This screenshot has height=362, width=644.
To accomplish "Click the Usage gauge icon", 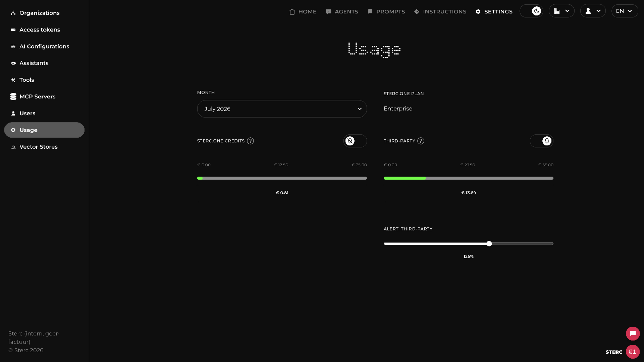I will pos(13,130).
